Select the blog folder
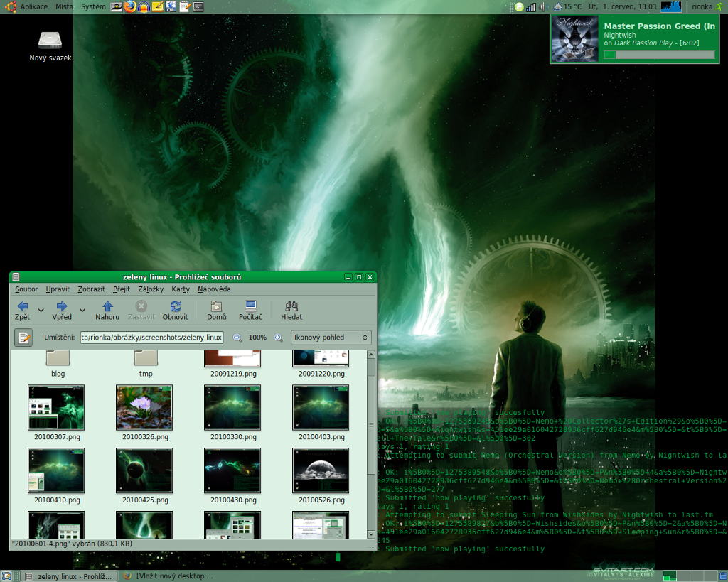 (58, 365)
